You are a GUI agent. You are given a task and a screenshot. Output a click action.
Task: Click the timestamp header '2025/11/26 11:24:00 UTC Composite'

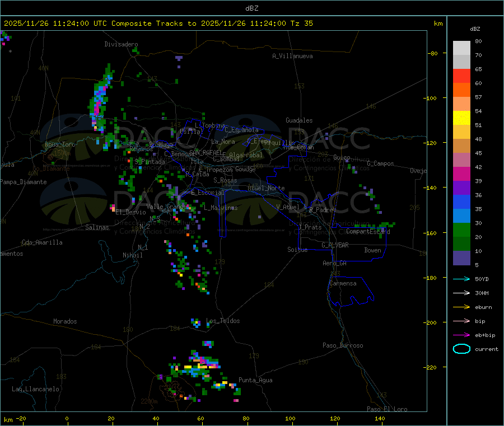pyautogui.click(x=77, y=24)
